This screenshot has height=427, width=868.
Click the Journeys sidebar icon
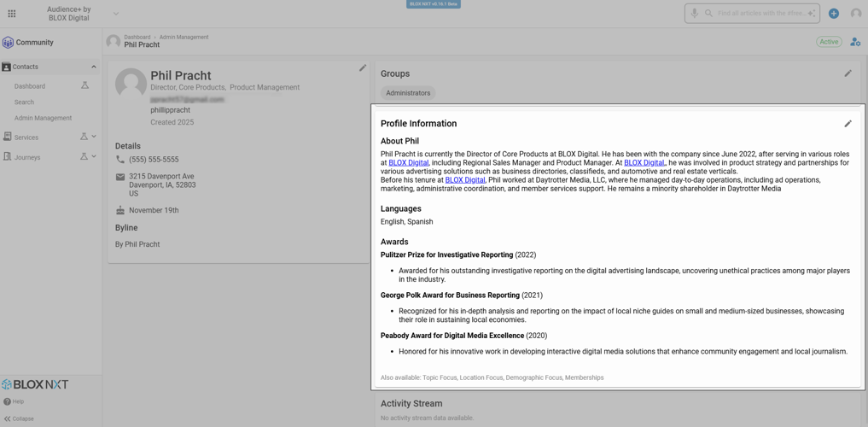click(x=7, y=157)
